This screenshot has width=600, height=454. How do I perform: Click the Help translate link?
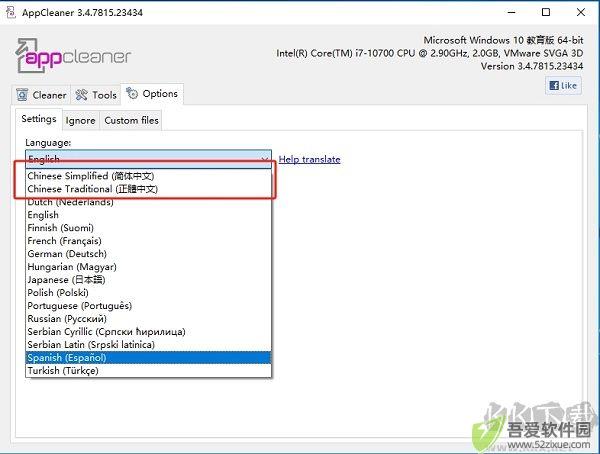(309, 159)
